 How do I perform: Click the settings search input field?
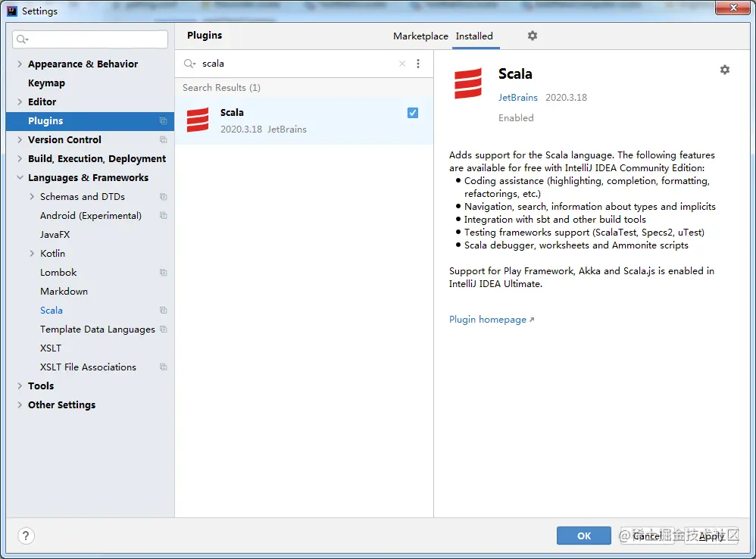click(90, 39)
